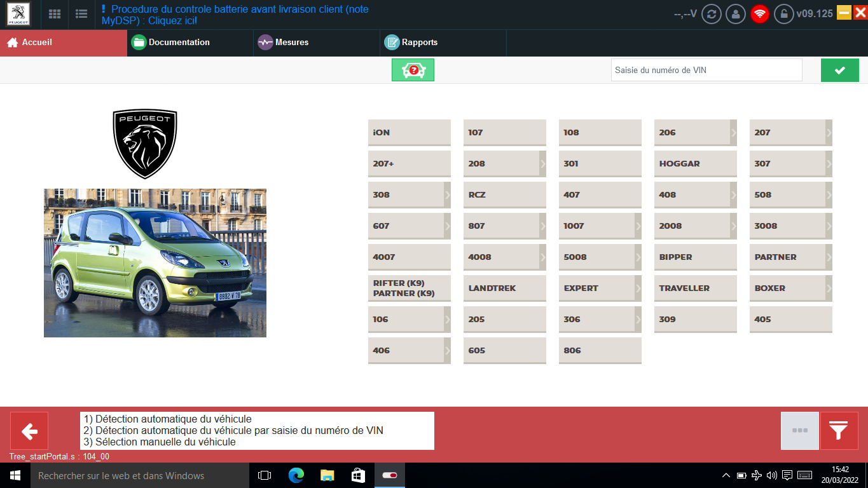Viewport: 868px width, 488px height.
Task: Select the BIPPER vehicle model
Action: pyautogui.click(x=696, y=257)
